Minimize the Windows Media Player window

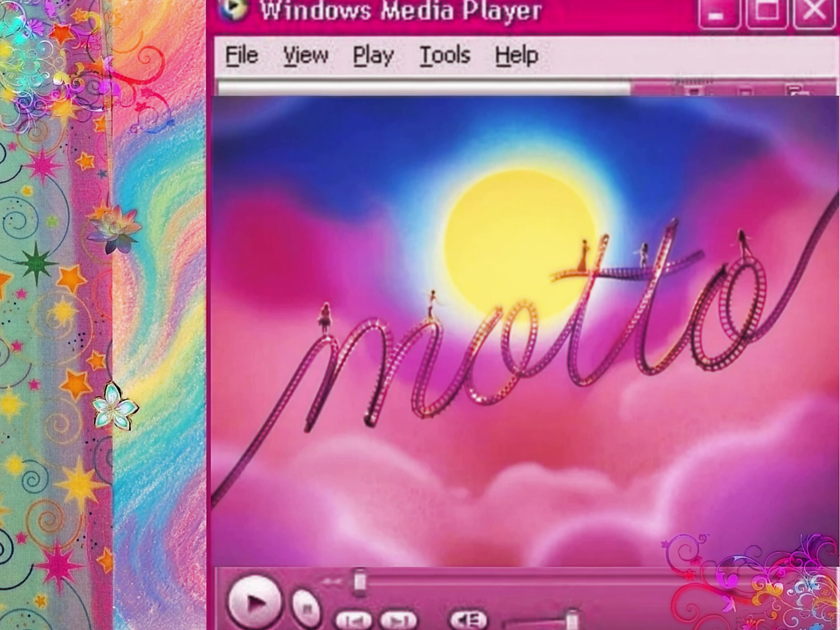(719, 14)
